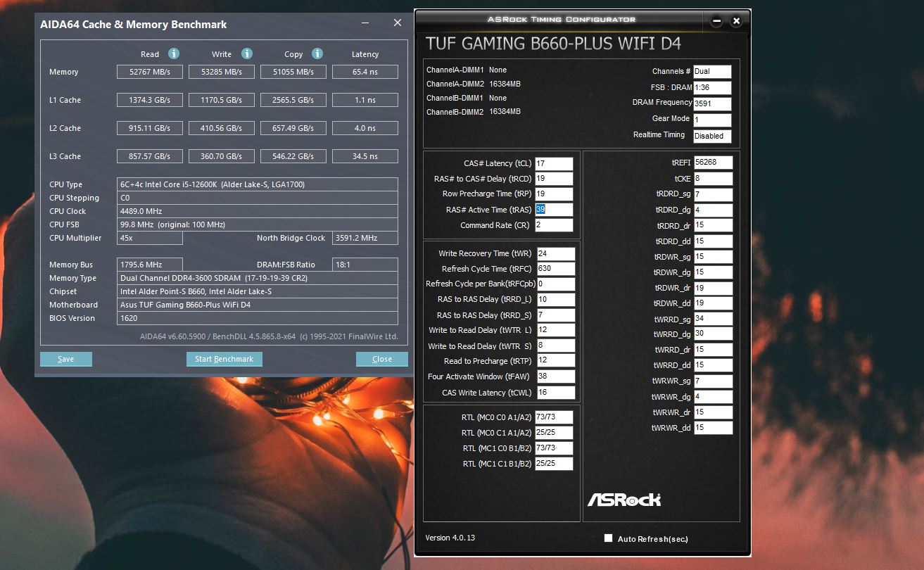The width and height of the screenshot is (924, 570).
Task: Click the tRDWR_dg field
Action: [x=714, y=272]
